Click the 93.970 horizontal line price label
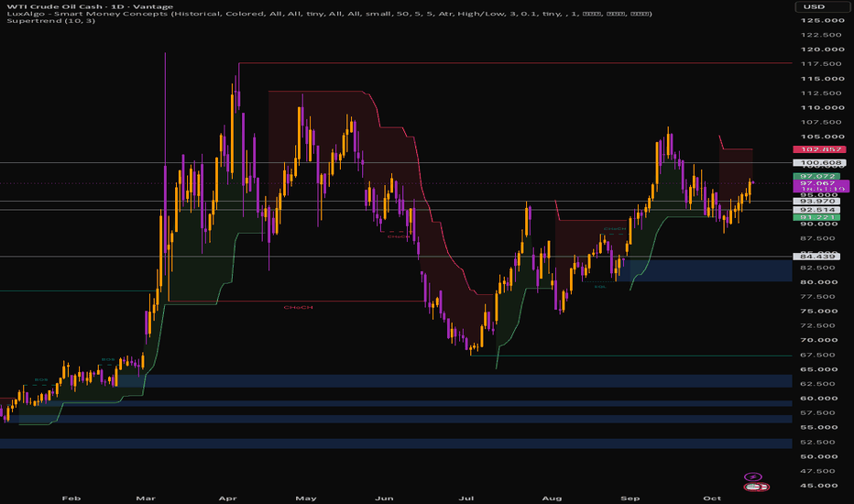Screen dimensions: 854x504 (817, 202)
